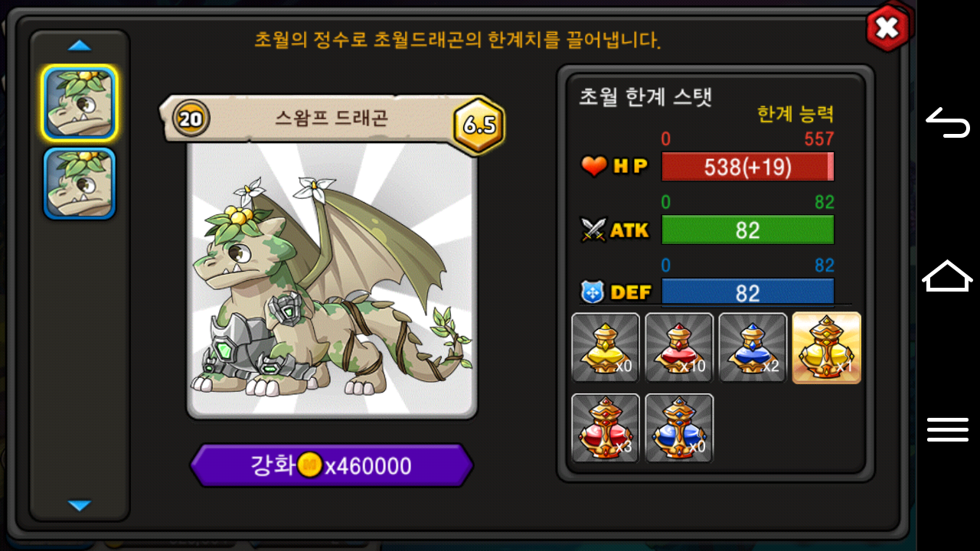Move dragon list down with blue arrow
This screenshot has width=980, height=551.
pyautogui.click(x=80, y=505)
